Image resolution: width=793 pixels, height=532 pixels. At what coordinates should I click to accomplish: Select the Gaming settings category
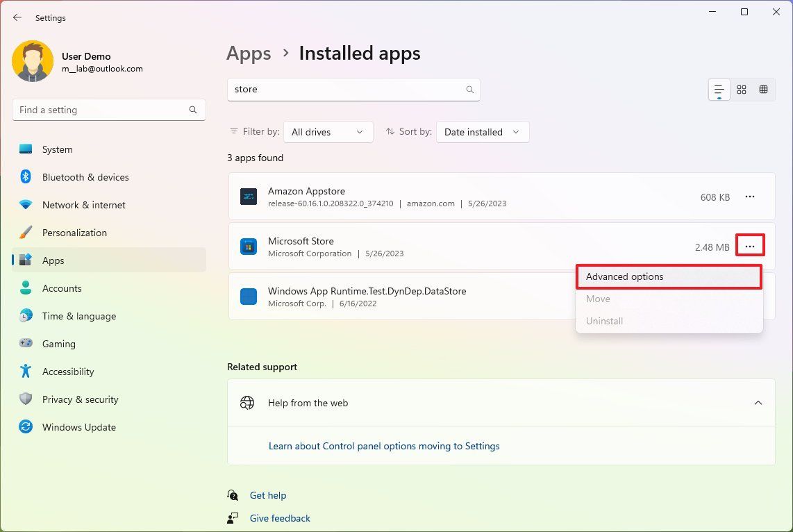(59, 344)
